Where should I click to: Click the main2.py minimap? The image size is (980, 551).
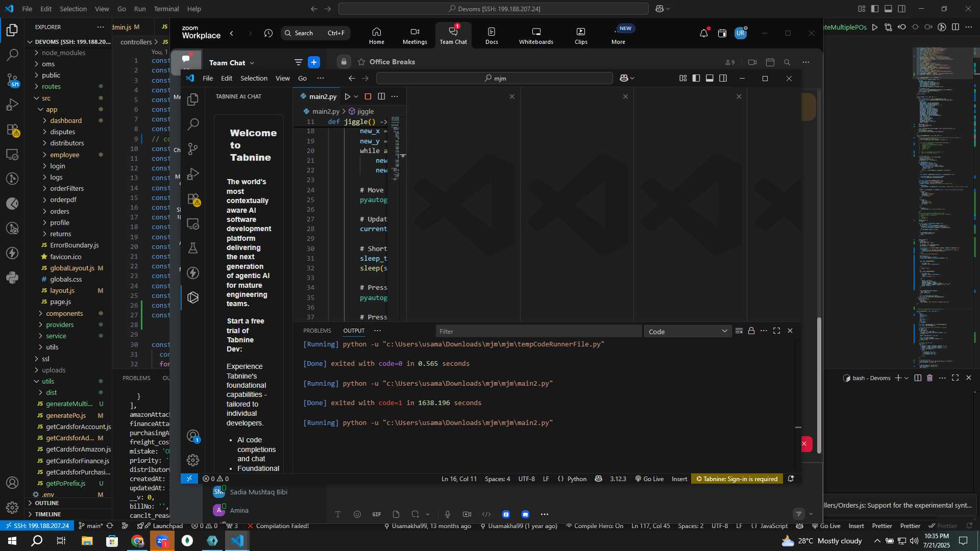pyautogui.click(x=396, y=148)
